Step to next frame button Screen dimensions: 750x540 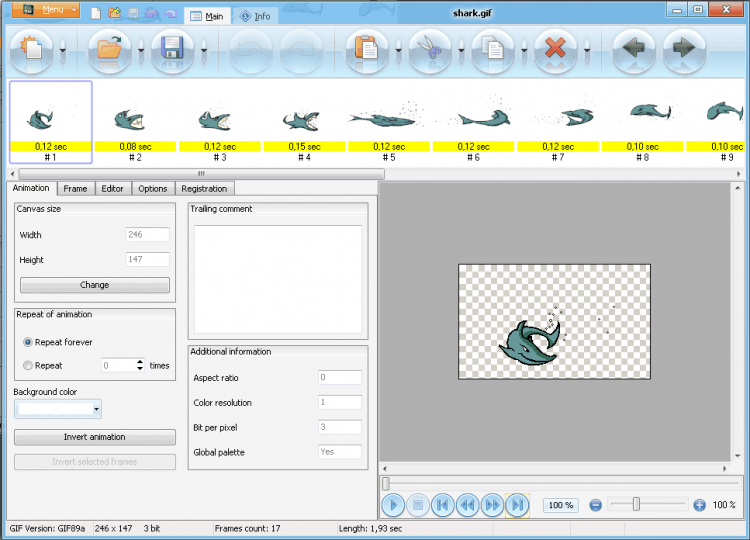click(492, 505)
